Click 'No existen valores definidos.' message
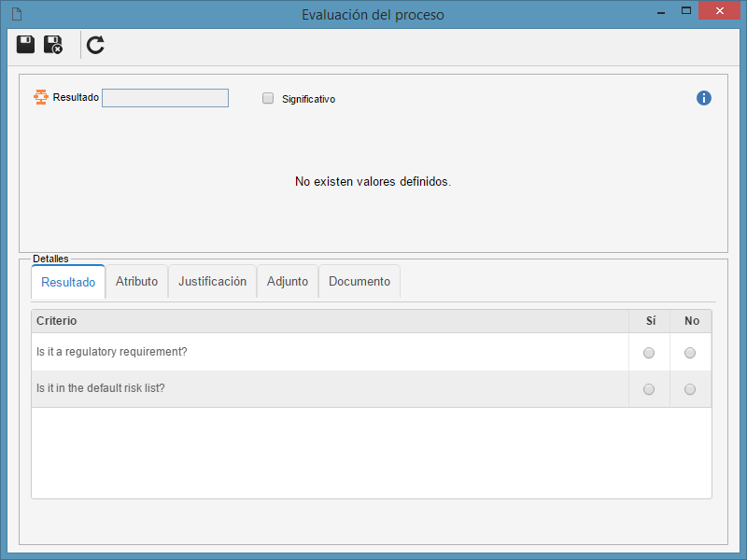Image resolution: width=747 pixels, height=560 pixels. point(373,181)
